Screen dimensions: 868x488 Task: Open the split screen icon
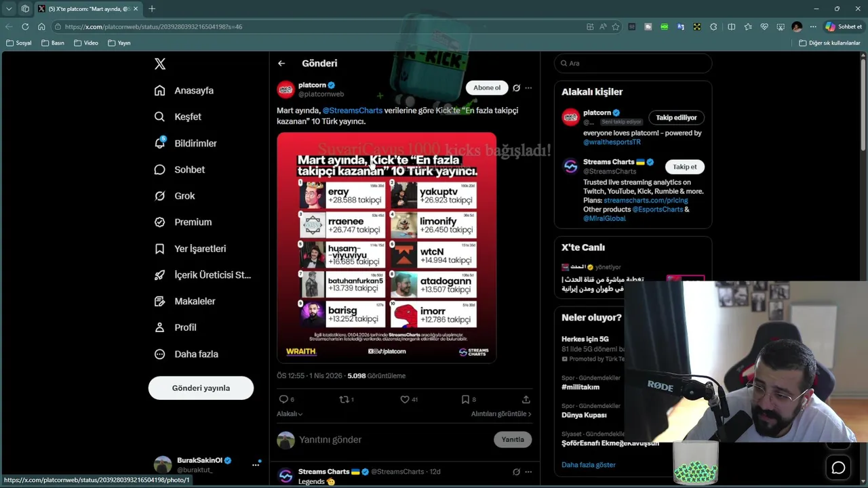point(731,26)
